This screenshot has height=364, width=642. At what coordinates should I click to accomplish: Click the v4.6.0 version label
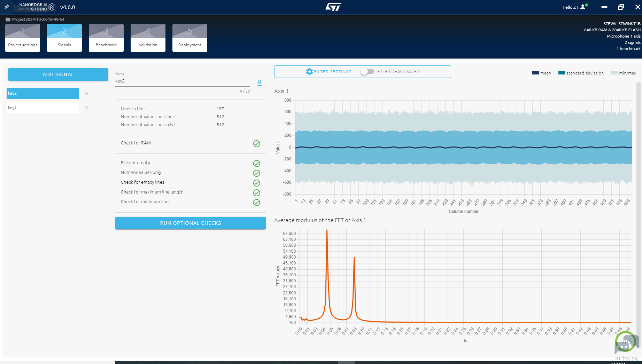68,7
